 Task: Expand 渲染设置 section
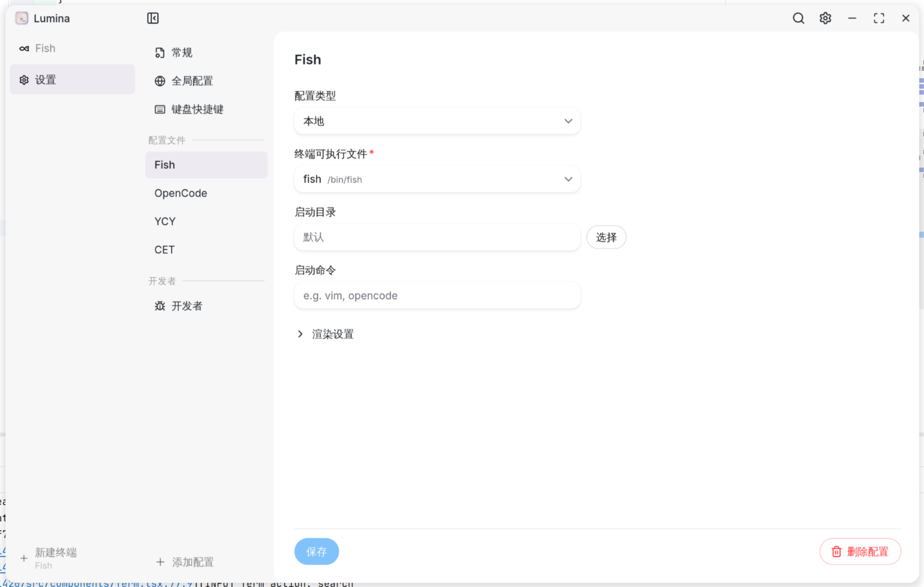pyautogui.click(x=325, y=334)
